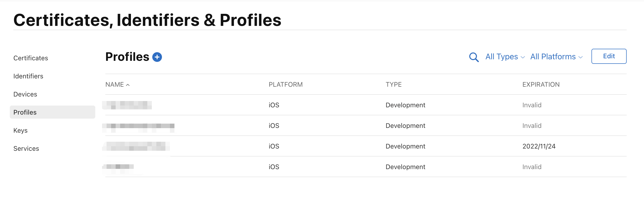
Task: Click the PLATFORM column header
Action: click(x=286, y=85)
